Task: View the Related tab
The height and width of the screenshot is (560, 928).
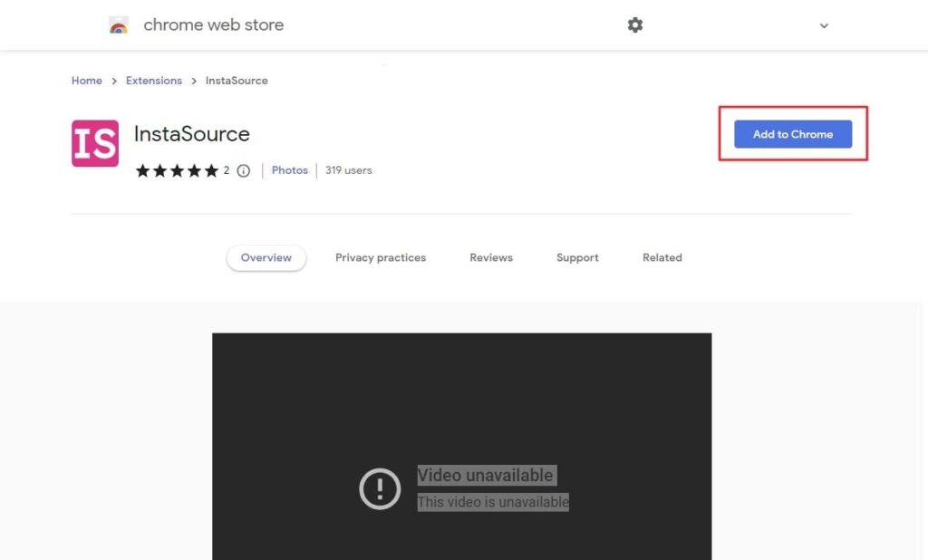Action: coord(662,257)
